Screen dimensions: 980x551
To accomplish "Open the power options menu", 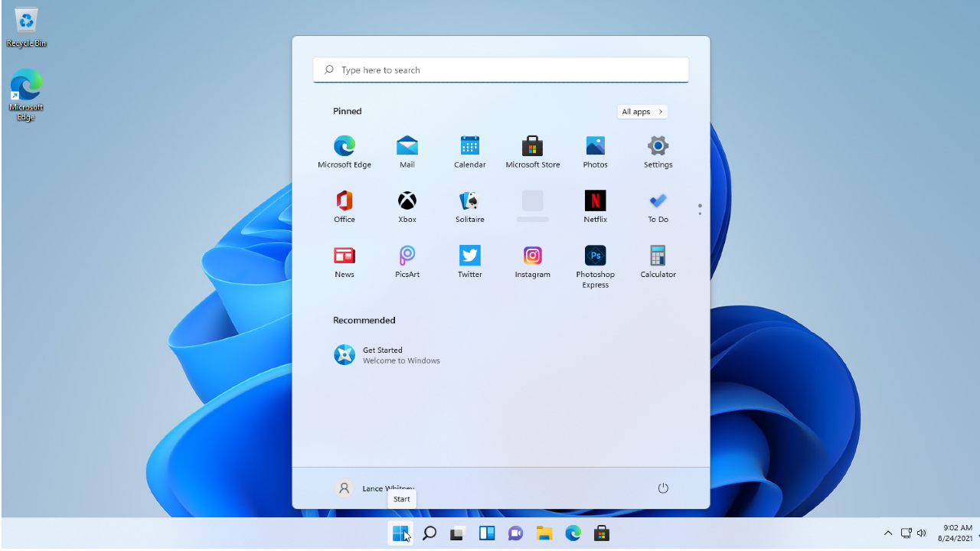I will point(663,487).
